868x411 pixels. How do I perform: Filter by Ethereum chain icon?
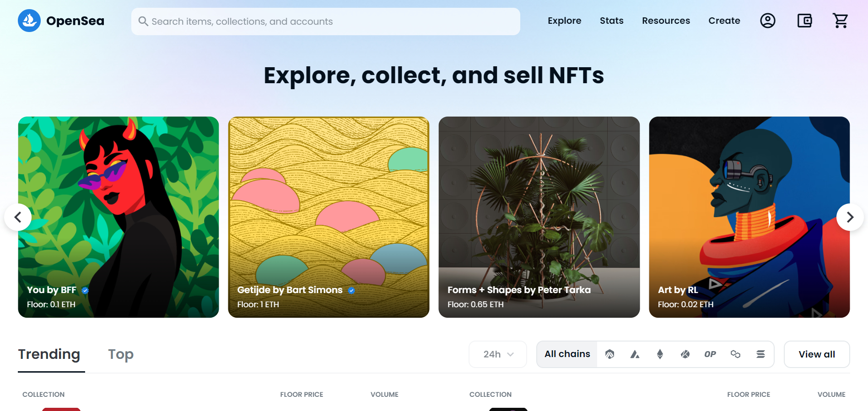[x=660, y=354]
